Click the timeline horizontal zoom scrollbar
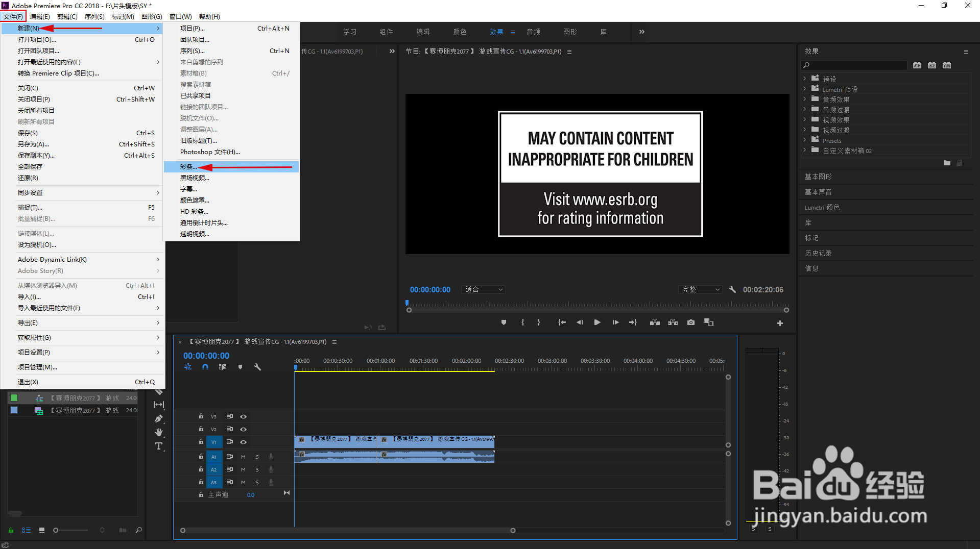Image resolution: width=980 pixels, height=549 pixels. (348, 531)
